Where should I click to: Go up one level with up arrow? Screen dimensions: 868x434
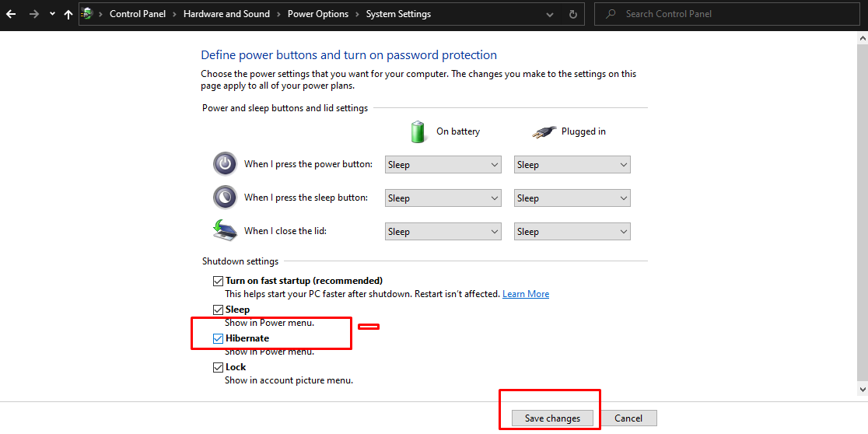(x=68, y=15)
